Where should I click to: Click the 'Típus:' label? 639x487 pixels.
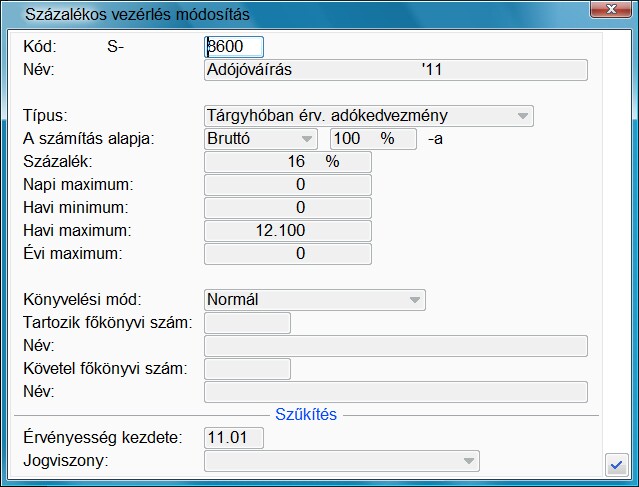coord(45,116)
